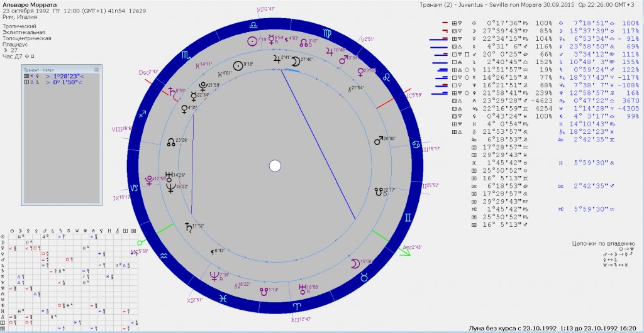
Task: Close the Транзит - Натал panel
Action: coord(97,70)
